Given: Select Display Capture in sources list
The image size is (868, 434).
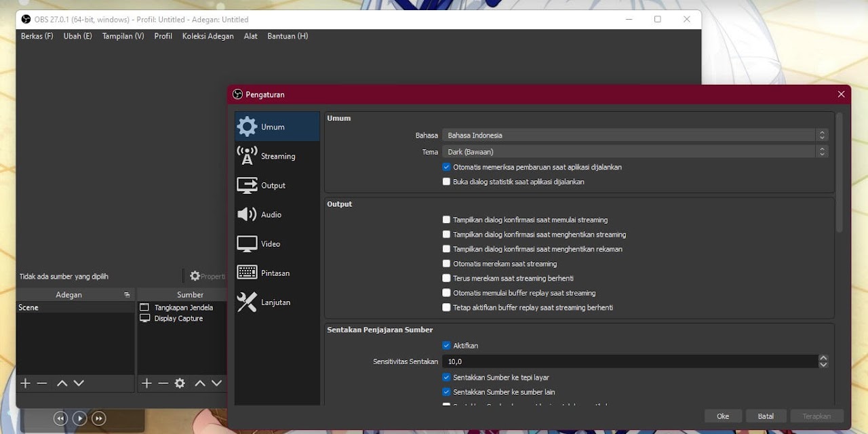Looking at the screenshot, I should click(178, 318).
